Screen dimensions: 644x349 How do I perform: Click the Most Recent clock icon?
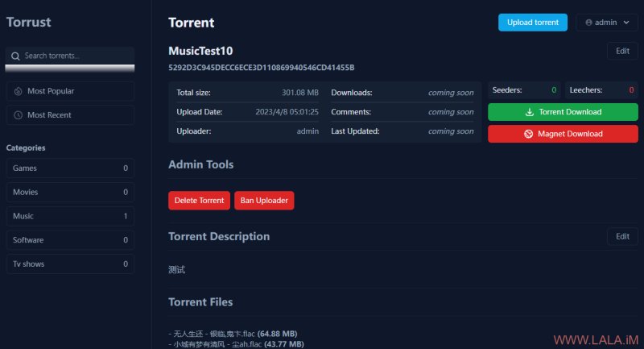pyautogui.click(x=18, y=115)
